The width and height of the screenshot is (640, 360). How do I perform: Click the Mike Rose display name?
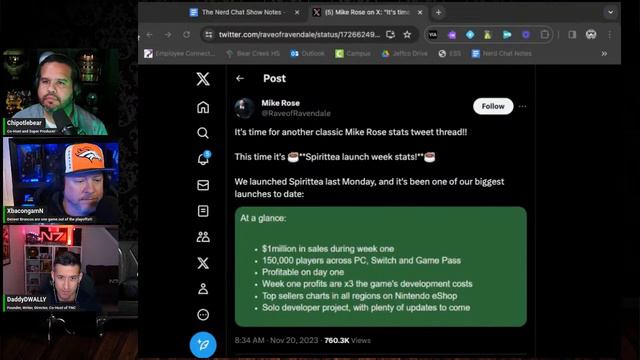coord(280,103)
